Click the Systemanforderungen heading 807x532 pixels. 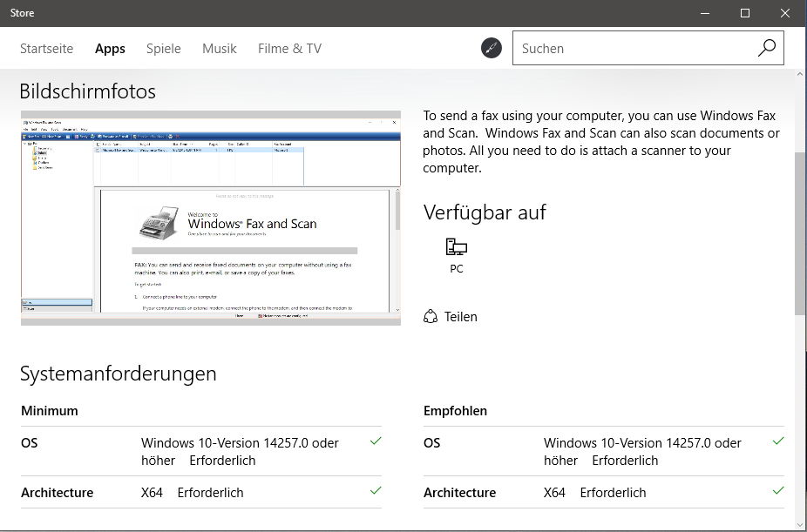(118, 374)
